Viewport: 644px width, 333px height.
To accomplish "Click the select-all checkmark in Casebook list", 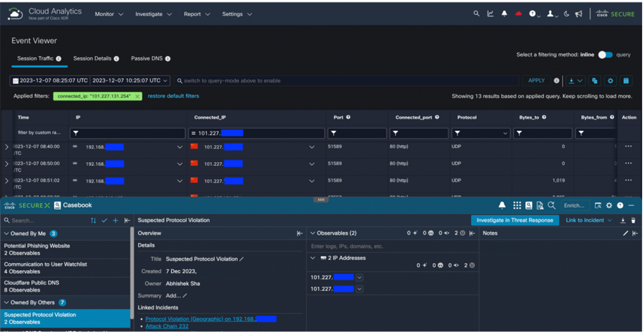I will point(104,221).
